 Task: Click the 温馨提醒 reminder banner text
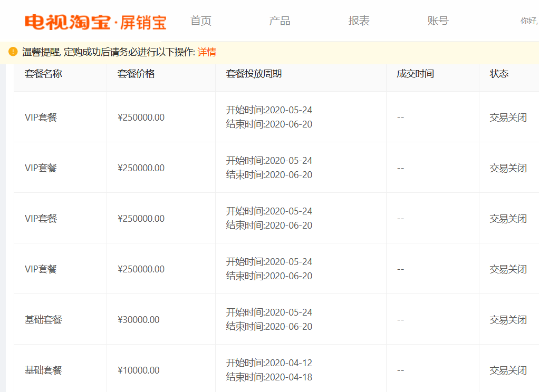click(x=109, y=52)
